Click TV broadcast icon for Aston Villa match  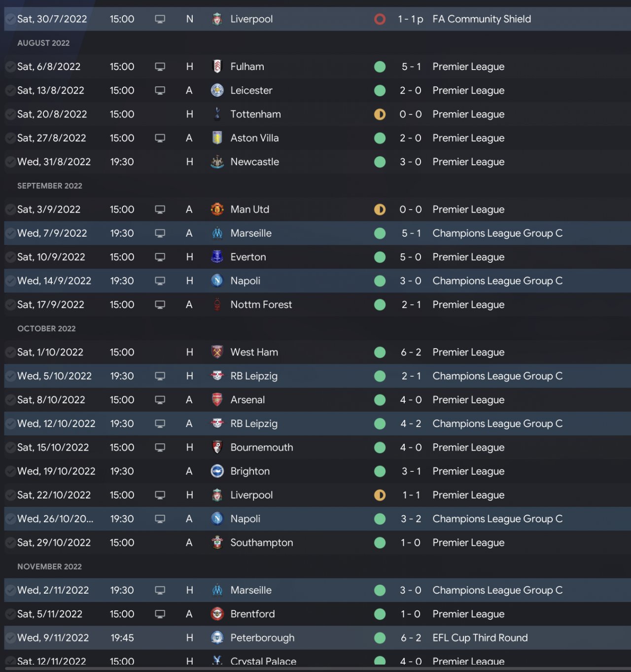[x=160, y=138]
